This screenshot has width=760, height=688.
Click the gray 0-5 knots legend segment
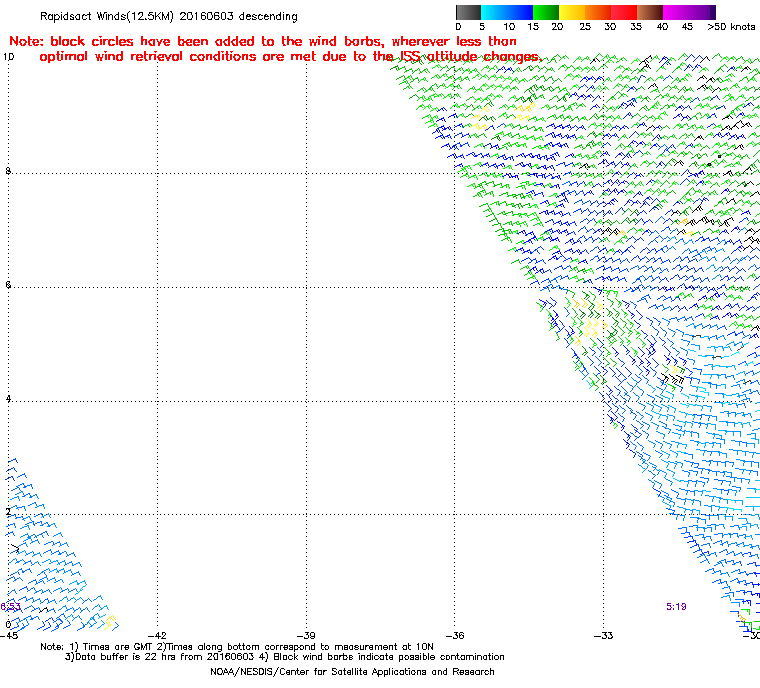(468, 12)
